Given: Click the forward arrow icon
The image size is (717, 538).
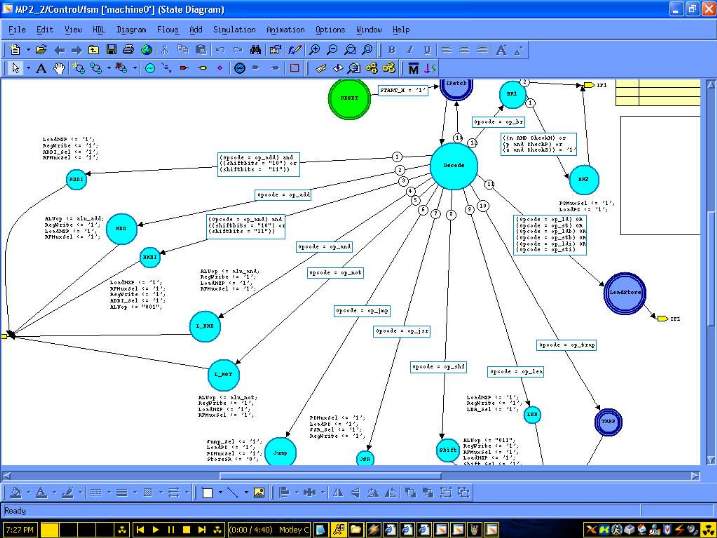Looking at the screenshot, I should coord(76,49).
